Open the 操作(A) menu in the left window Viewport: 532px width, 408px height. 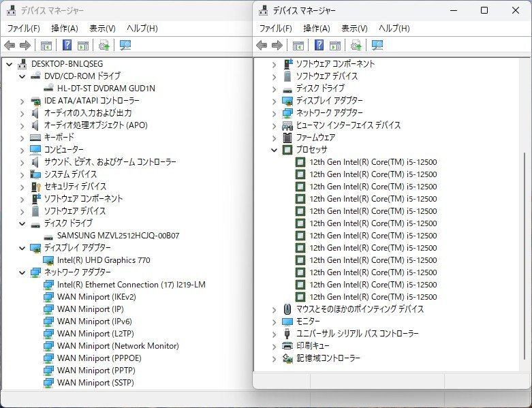pos(65,28)
